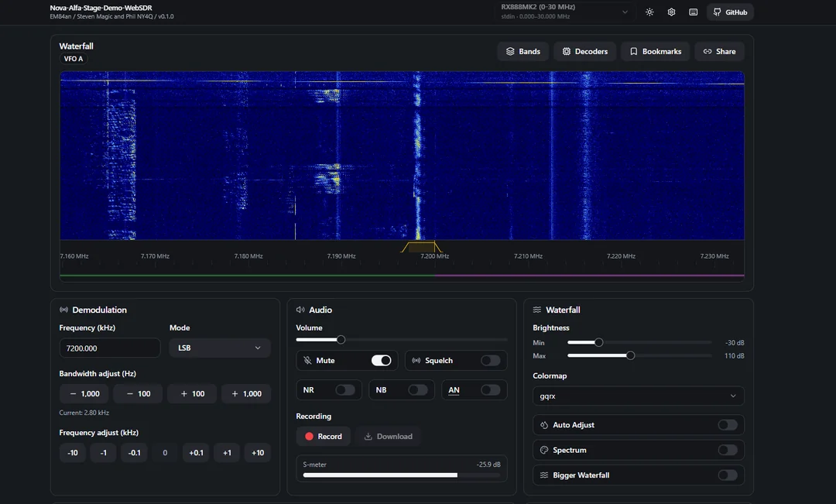Toggle the theme sun icon in top bar
The image size is (836, 504).
tap(649, 12)
